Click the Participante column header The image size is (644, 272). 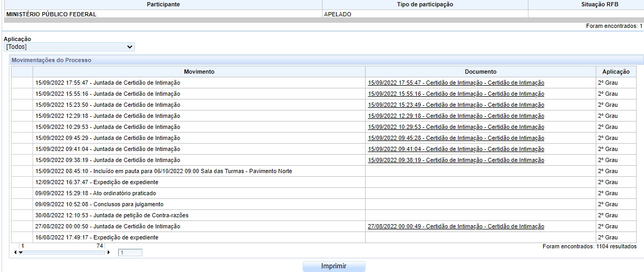pyautogui.click(x=163, y=4)
